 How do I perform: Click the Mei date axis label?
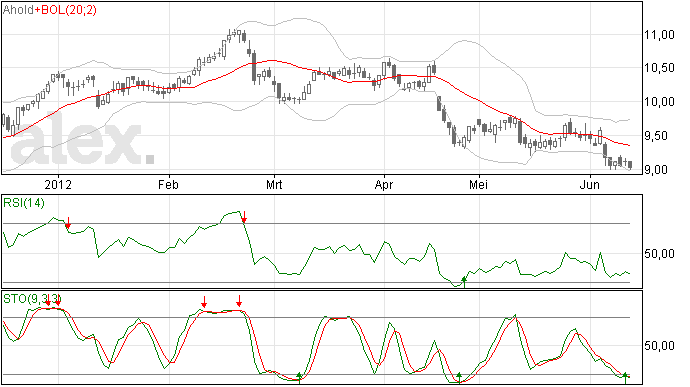click(x=478, y=184)
